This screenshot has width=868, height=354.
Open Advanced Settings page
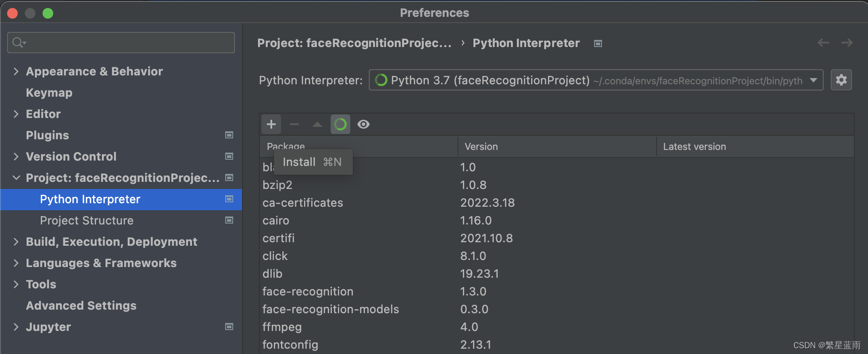(x=81, y=306)
